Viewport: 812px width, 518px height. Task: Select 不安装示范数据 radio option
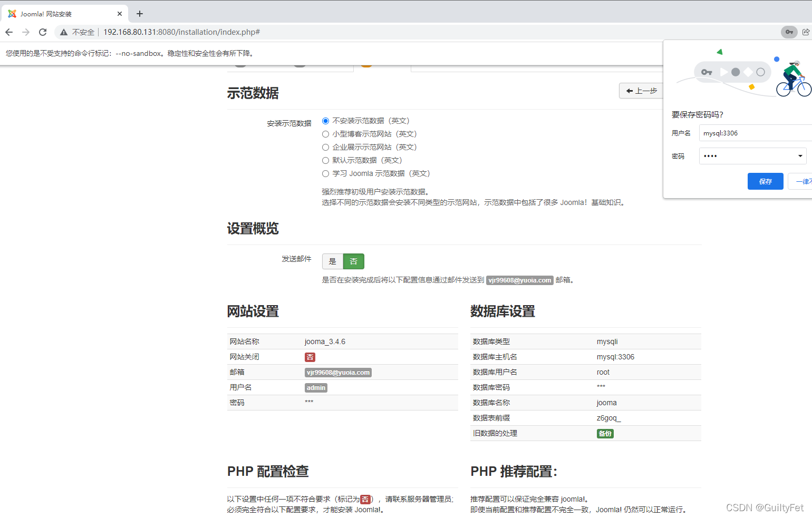tap(325, 121)
